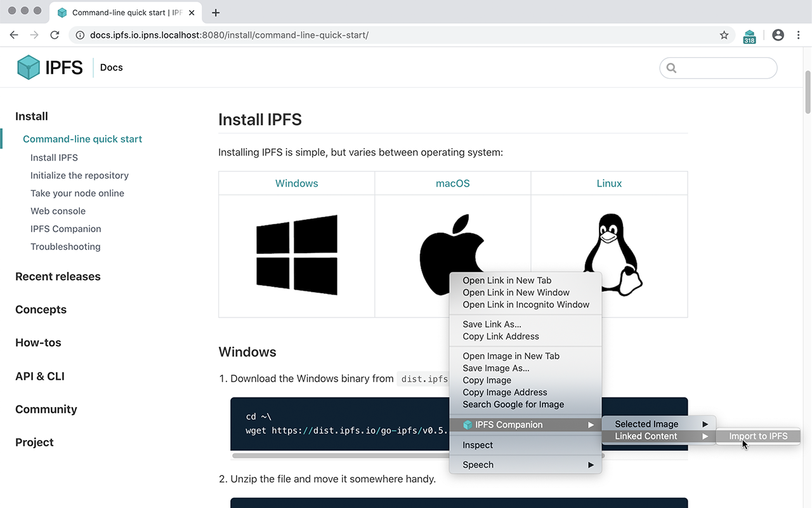
Task: Select Open Link in Incognito Window
Action: 525,304
